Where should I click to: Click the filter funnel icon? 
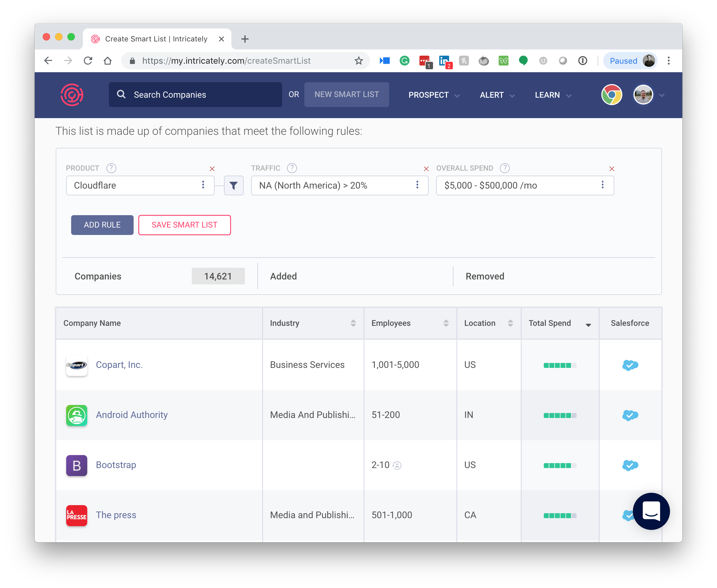click(x=234, y=185)
